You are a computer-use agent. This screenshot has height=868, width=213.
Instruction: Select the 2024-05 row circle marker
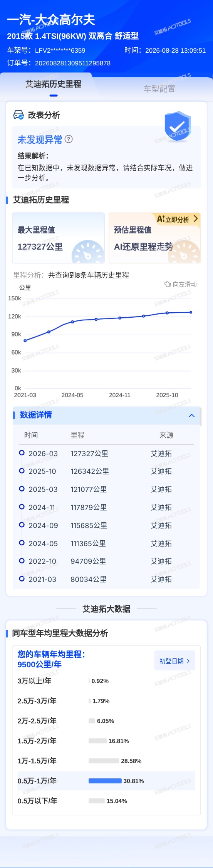click(22, 543)
